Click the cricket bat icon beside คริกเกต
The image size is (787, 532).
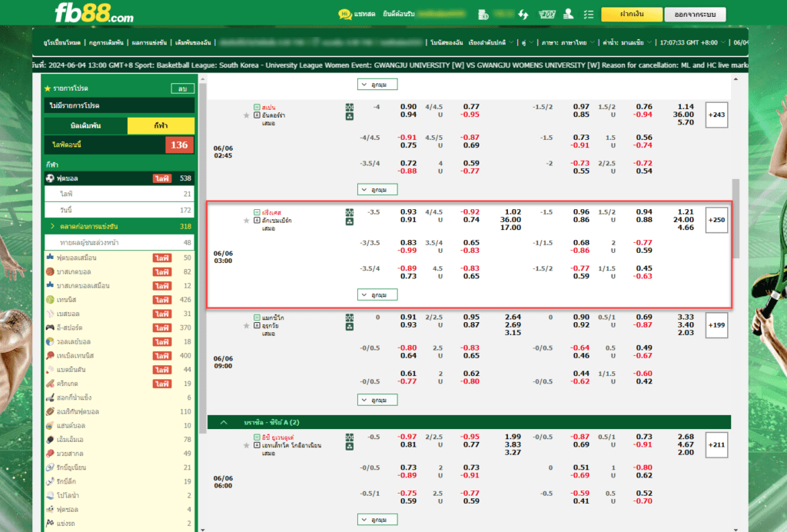coord(50,384)
